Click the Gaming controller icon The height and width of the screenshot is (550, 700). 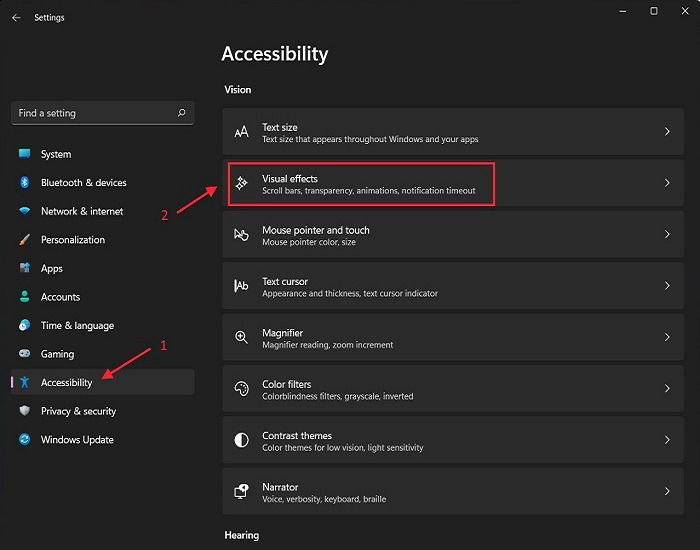(25, 354)
